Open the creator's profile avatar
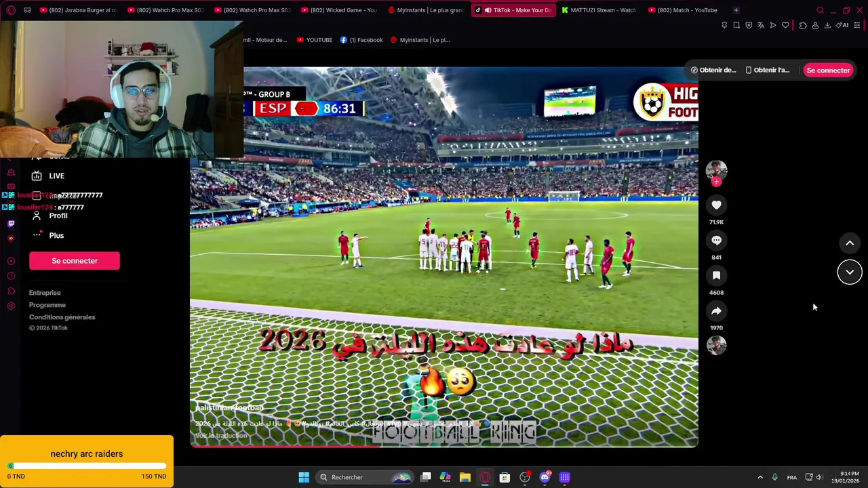Viewport: 868px width, 488px height. click(716, 169)
